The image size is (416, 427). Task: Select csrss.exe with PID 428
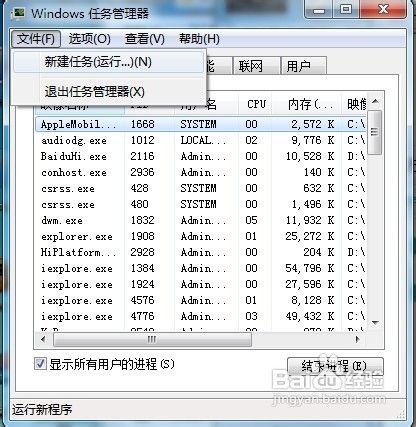(201, 188)
